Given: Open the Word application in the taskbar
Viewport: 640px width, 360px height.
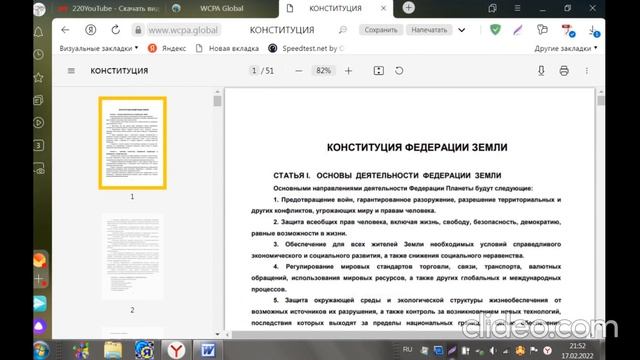Looking at the screenshot, I should 208,350.
